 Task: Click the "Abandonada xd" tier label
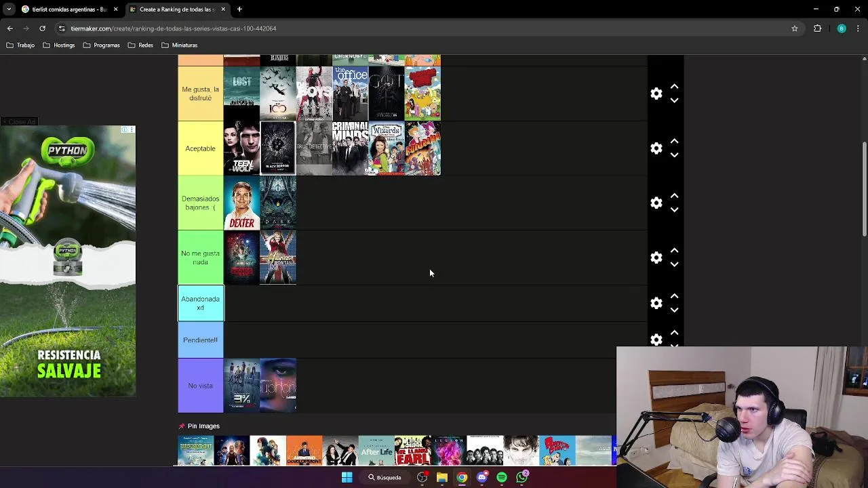(201, 303)
